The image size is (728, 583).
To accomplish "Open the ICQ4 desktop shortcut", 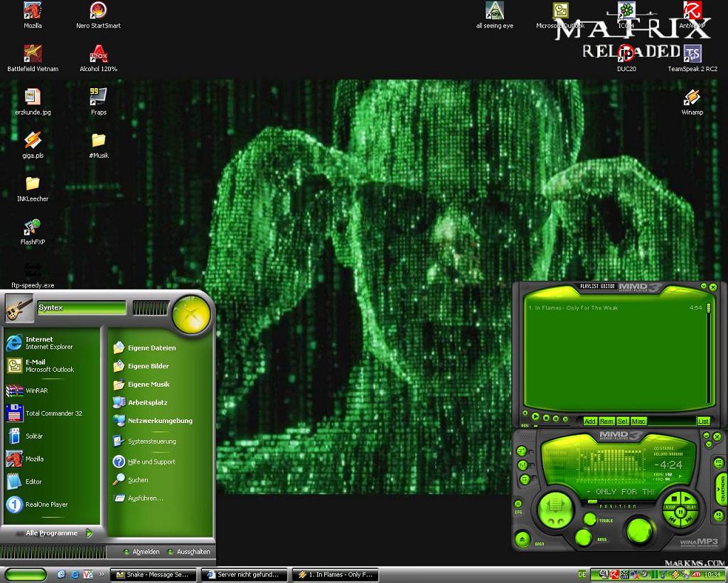I will [626, 16].
